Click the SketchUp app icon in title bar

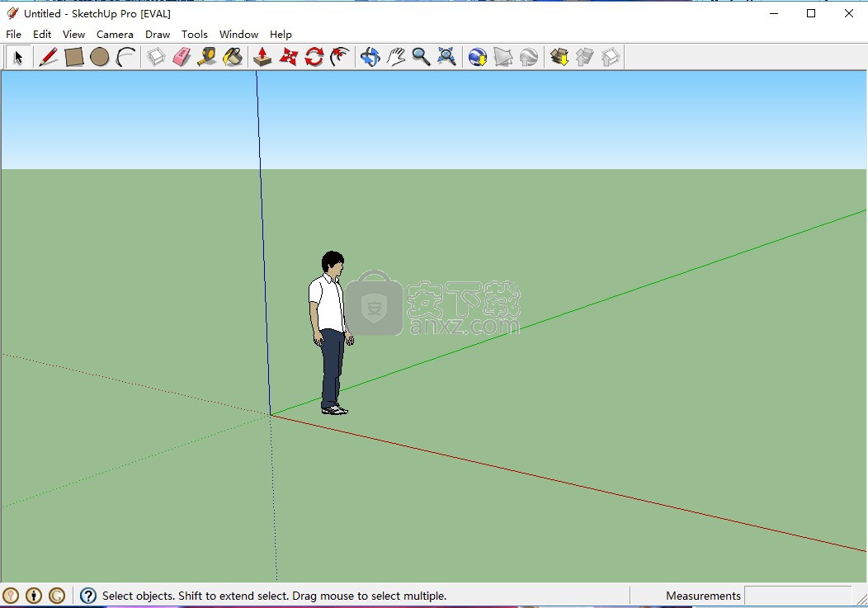(x=12, y=13)
